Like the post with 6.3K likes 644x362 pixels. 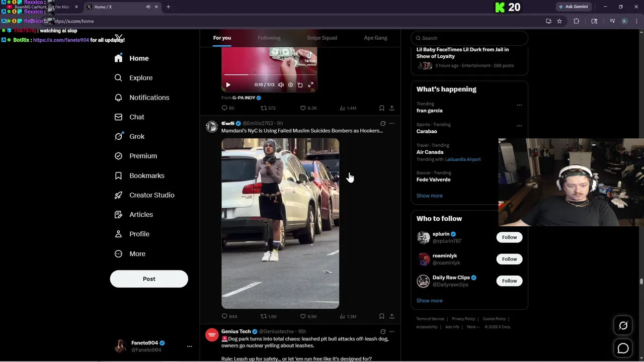coord(308,108)
